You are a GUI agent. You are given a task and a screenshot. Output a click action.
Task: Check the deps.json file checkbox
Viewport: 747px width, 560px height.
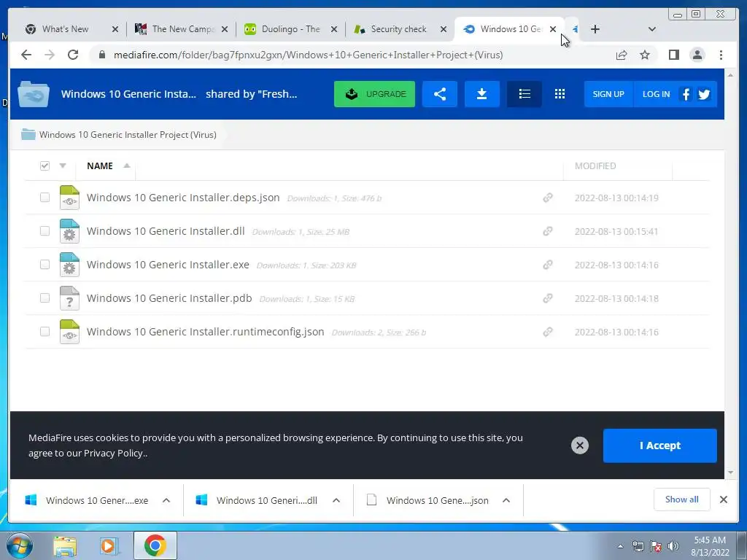click(44, 197)
